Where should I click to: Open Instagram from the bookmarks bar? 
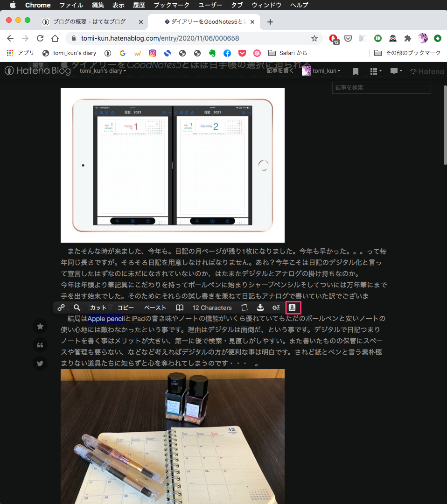(153, 53)
